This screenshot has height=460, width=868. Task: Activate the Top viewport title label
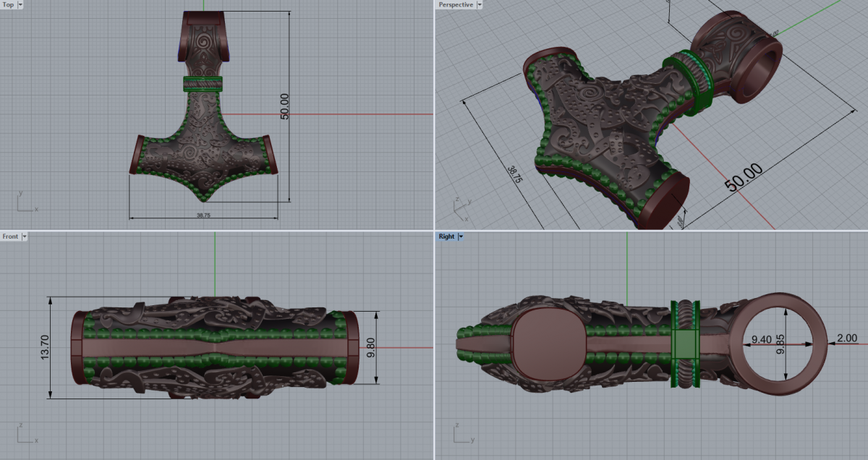(x=8, y=4)
